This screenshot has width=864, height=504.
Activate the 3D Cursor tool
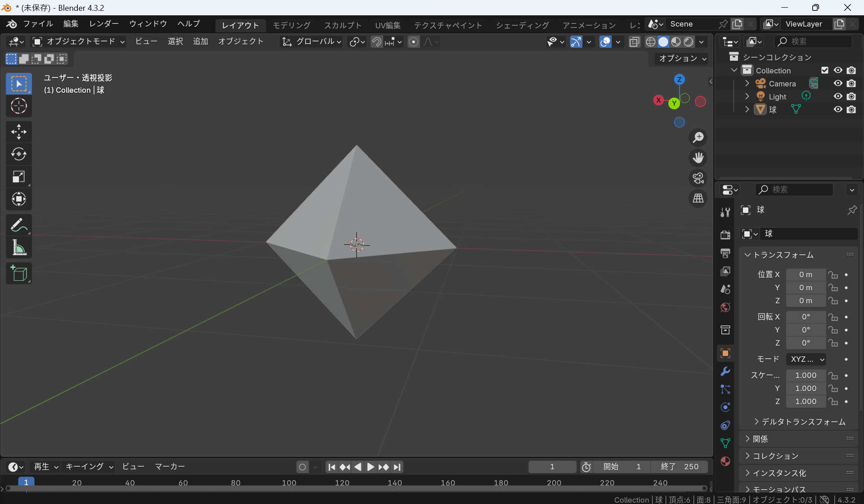click(x=18, y=106)
